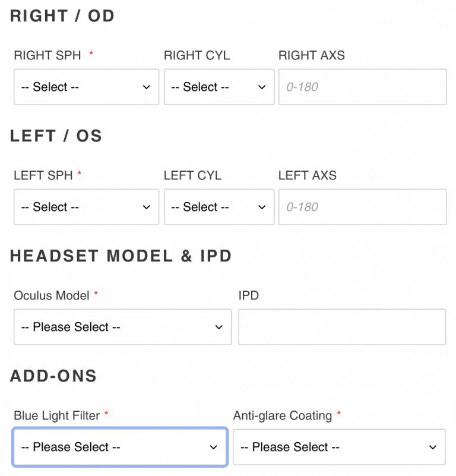
Task: Click the focused Blue Light Filter field
Action: pos(120,447)
